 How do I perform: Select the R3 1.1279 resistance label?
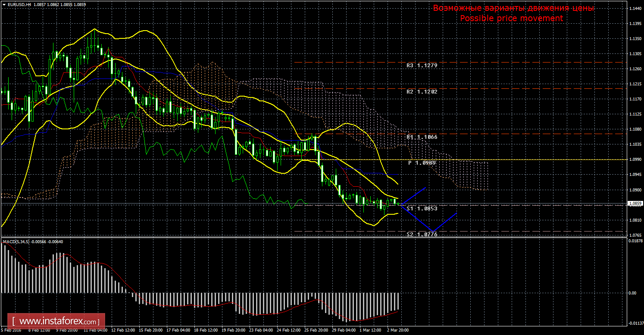[x=422, y=66]
